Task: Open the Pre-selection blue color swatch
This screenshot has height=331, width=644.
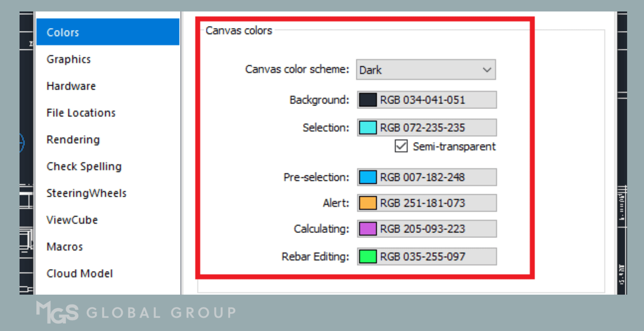Action: (x=368, y=177)
